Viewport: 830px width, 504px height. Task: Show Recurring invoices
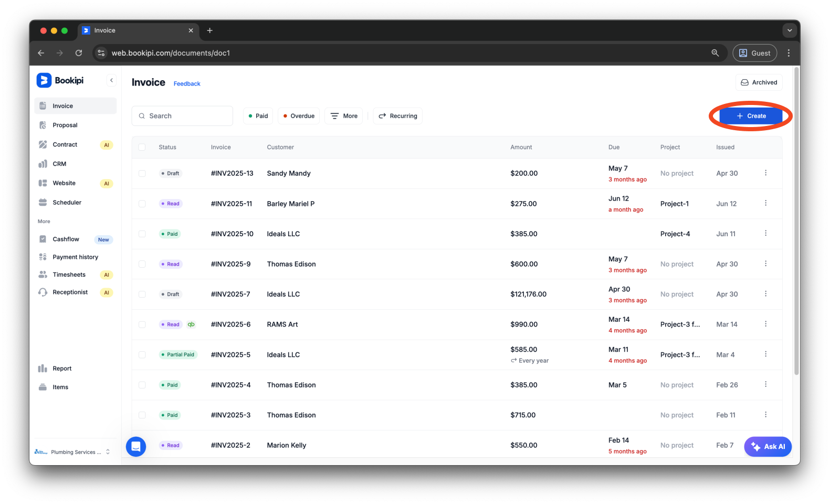[398, 116]
